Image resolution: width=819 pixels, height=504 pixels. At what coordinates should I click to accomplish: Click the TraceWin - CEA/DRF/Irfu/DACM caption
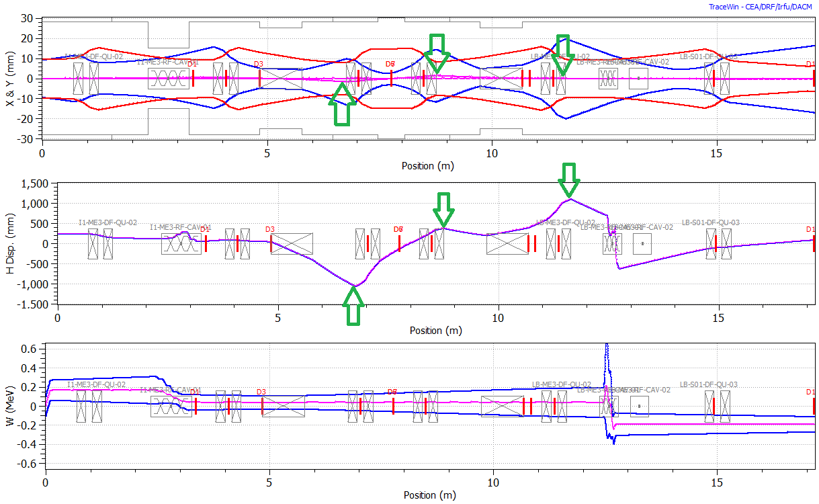[x=761, y=7]
